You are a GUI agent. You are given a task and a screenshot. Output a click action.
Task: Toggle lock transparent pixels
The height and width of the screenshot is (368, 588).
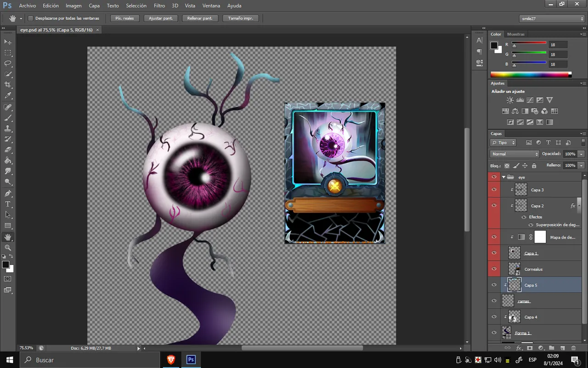507,166
